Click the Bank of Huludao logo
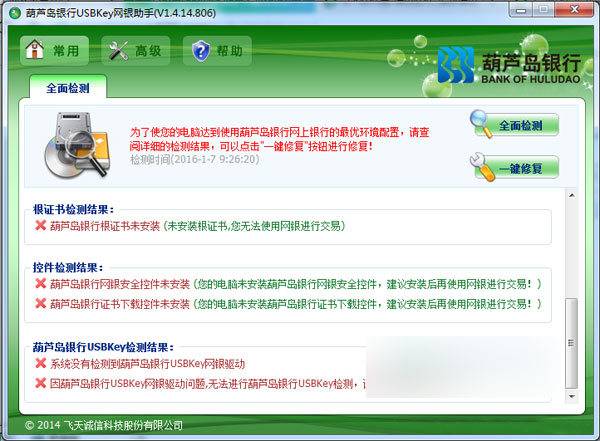Viewport: 600px width, 441px height. [x=509, y=65]
